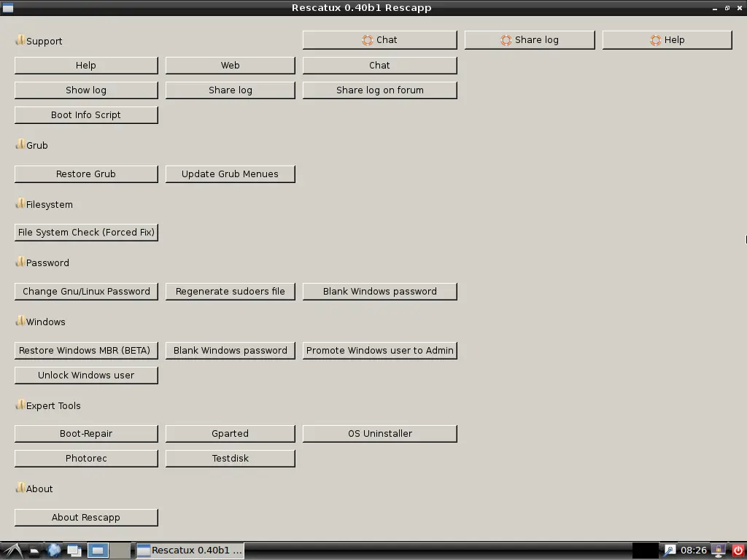Open the LXDE start menu bird icon
Image resolution: width=747 pixels, height=560 pixels.
pos(12,551)
